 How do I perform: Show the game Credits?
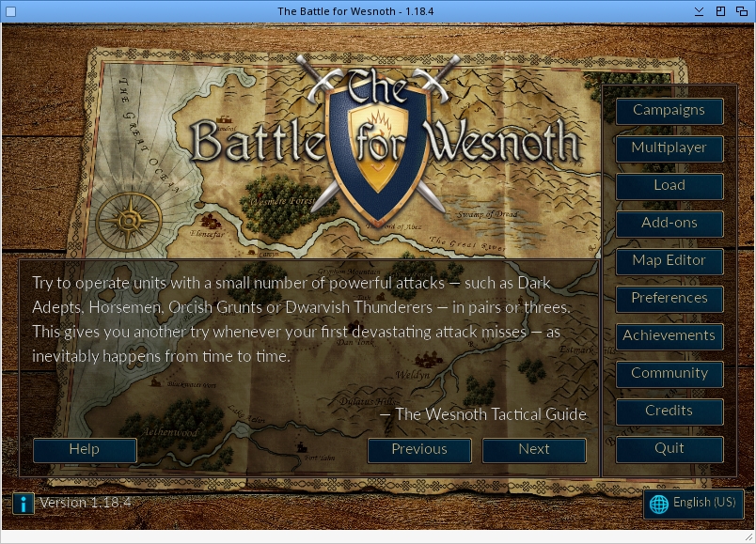pos(669,412)
